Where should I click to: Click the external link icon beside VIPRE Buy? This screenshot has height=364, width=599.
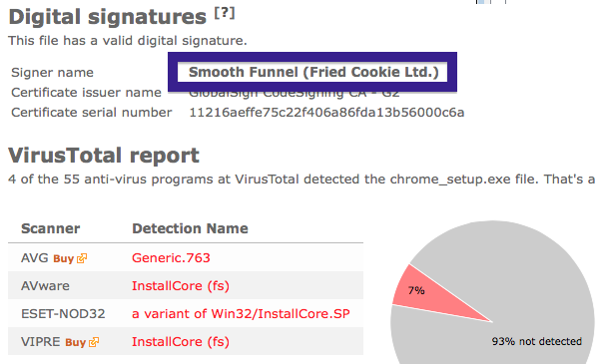point(94,342)
